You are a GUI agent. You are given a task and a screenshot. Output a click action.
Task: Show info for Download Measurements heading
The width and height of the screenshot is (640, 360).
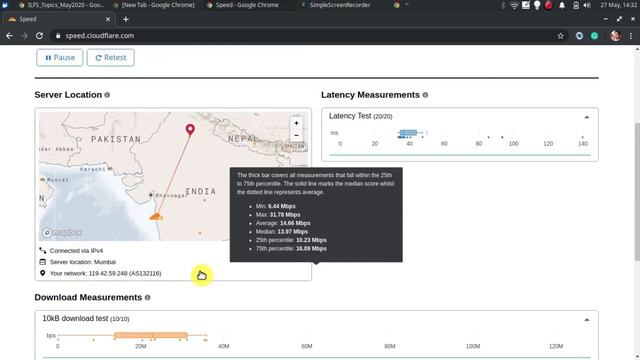[x=147, y=298]
